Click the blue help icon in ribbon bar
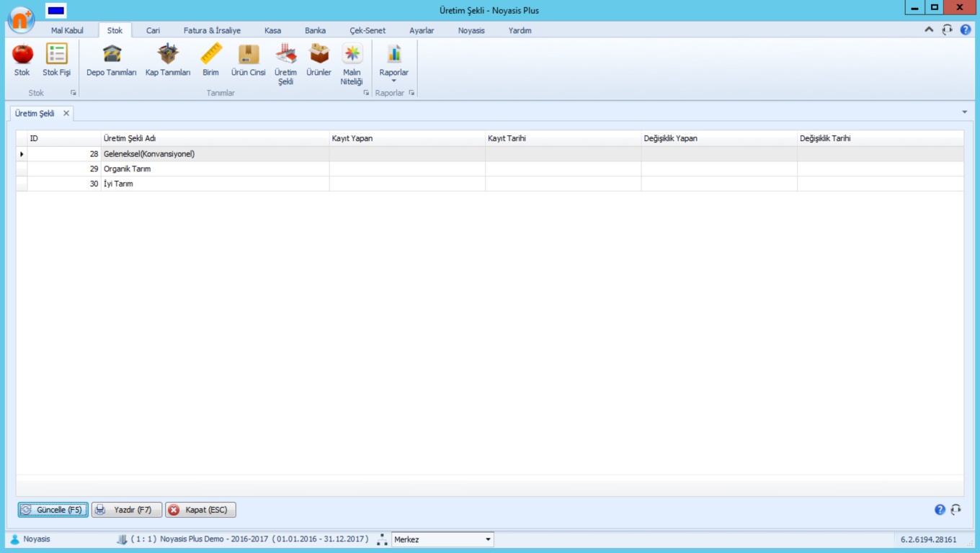Image resolution: width=980 pixels, height=553 pixels. coord(966,30)
